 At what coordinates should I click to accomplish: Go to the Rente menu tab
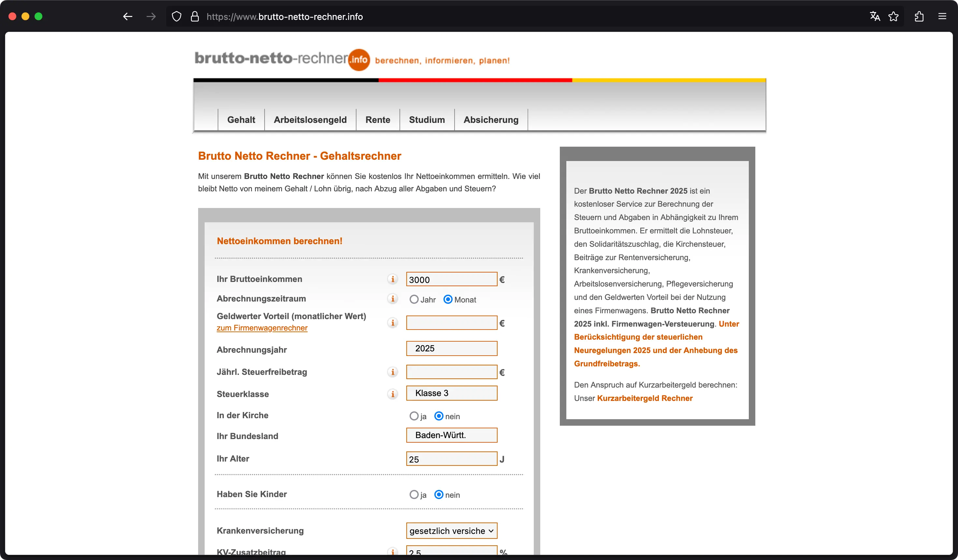(377, 120)
